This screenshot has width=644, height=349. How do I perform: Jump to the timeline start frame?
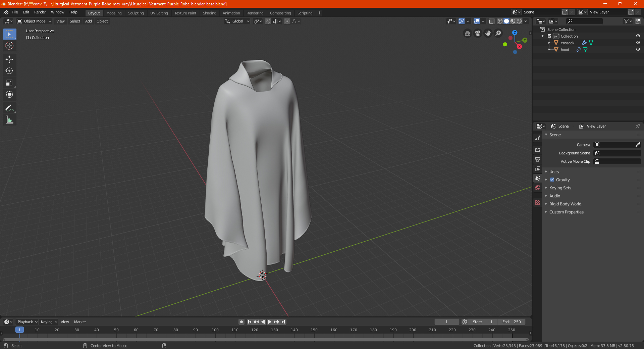click(250, 322)
